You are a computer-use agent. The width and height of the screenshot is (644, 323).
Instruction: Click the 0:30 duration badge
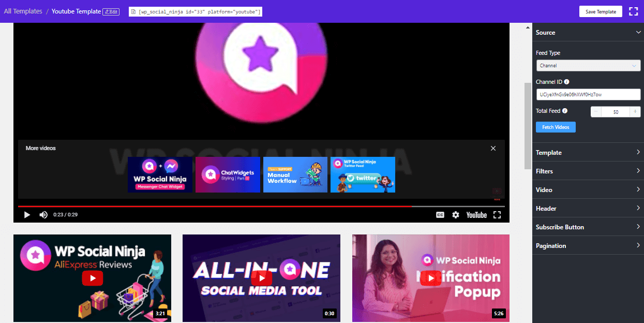(329, 314)
